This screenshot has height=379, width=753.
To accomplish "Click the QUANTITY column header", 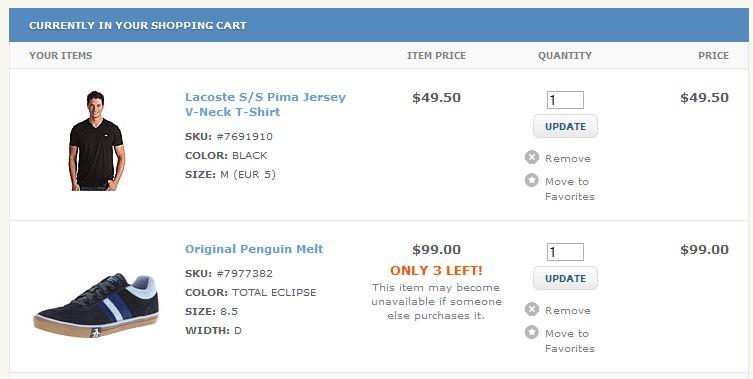I will (565, 56).
